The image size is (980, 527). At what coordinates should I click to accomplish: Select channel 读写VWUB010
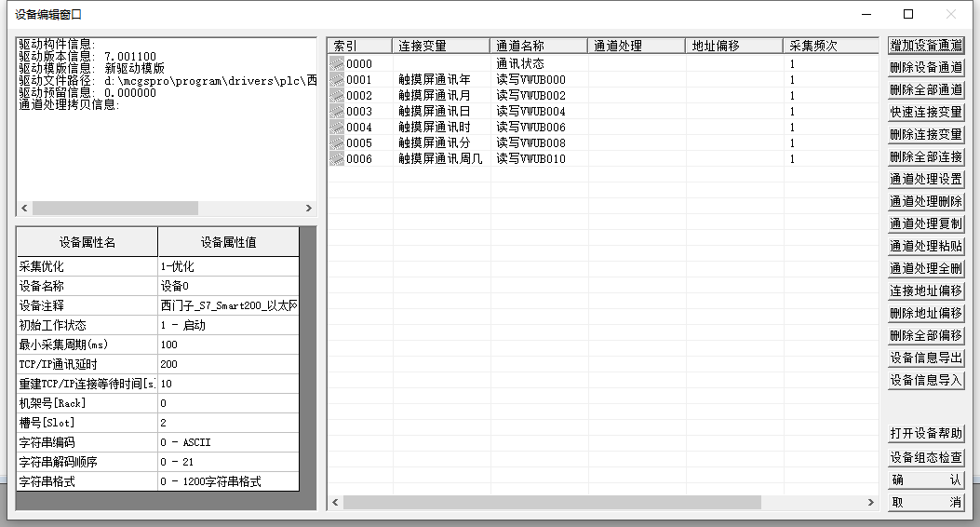point(540,159)
